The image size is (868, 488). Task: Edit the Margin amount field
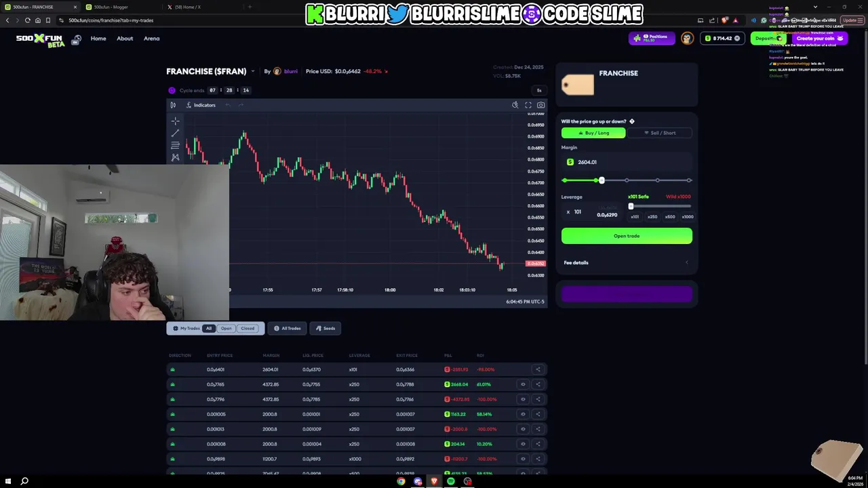click(x=627, y=162)
